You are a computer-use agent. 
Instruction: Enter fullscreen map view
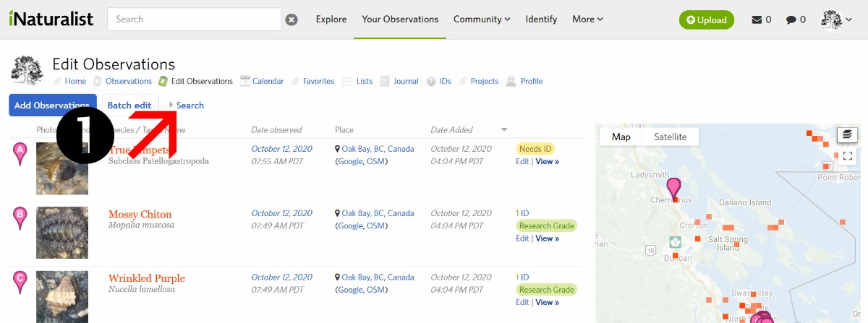point(847,155)
